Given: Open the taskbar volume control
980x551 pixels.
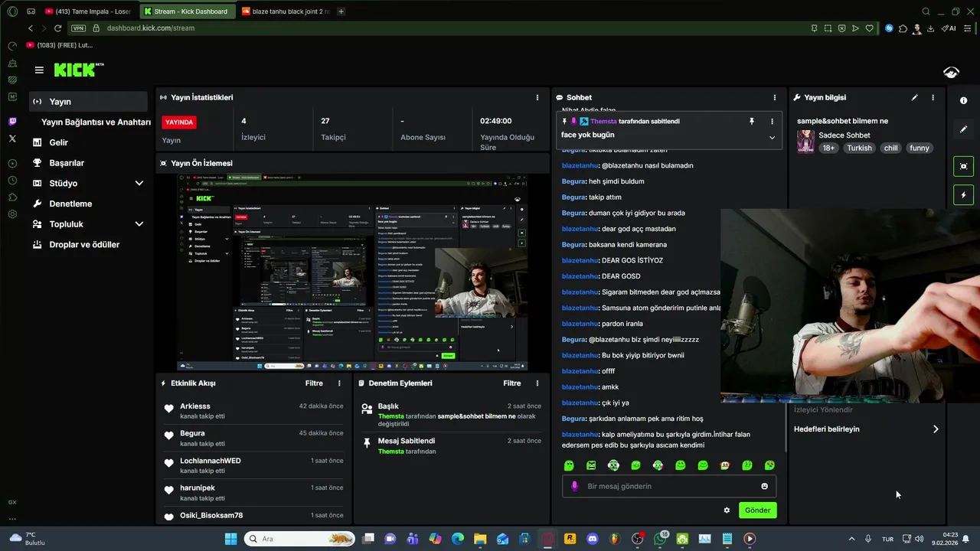Looking at the screenshot, I should point(919,539).
